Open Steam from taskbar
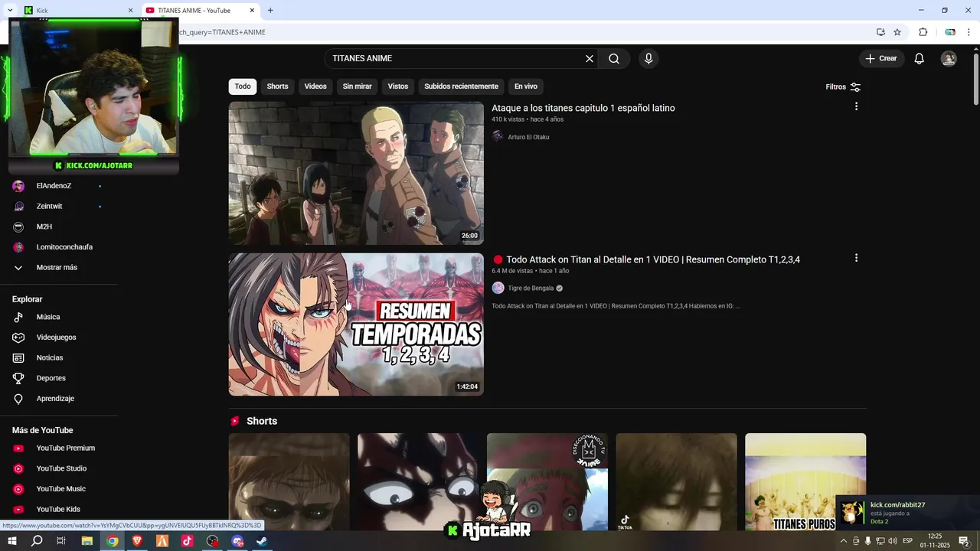Image resolution: width=980 pixels, height=551 pixels. 263,541
